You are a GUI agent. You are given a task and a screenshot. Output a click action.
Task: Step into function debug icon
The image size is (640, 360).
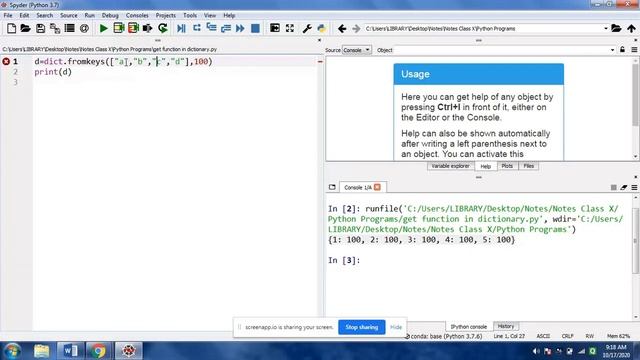click(x=211, y=28)
